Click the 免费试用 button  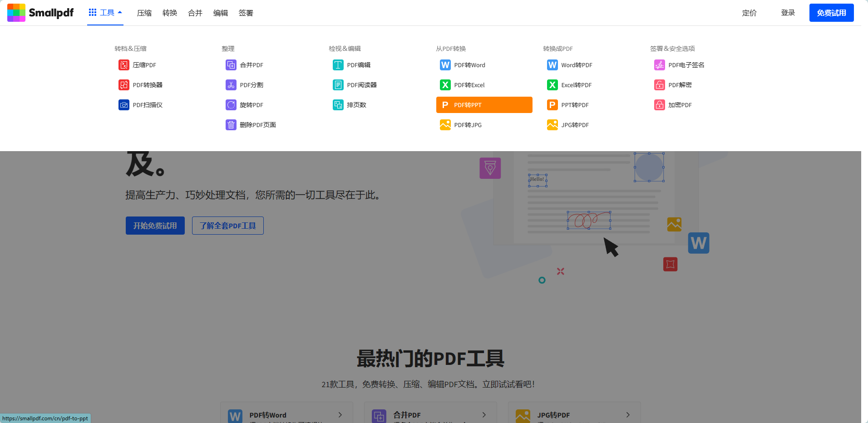pyautogui.click(x=832, y=13)
